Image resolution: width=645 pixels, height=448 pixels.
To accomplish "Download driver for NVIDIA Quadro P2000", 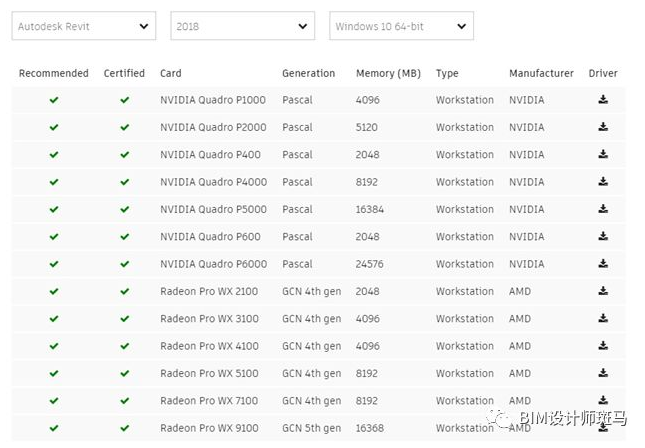I will click(x=603, y=127).
